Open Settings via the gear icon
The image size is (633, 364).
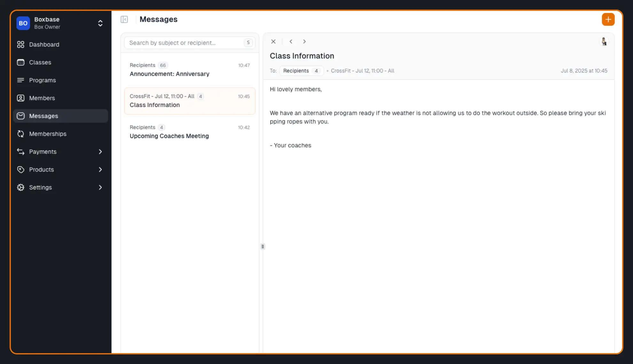[20, 187]
